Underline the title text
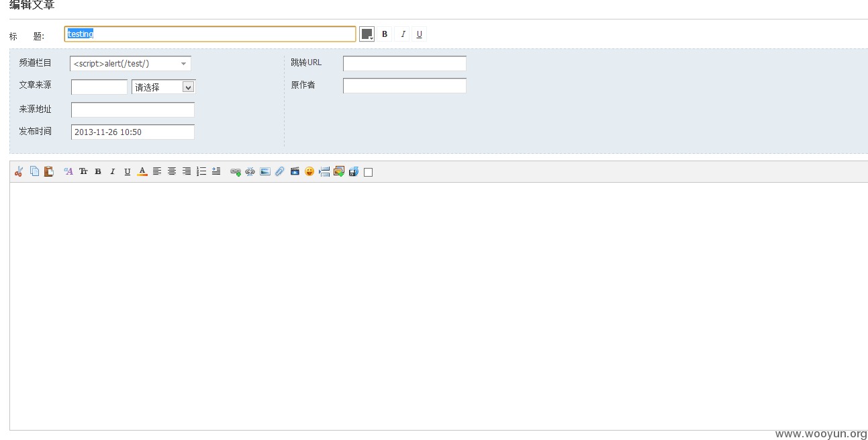 click(420, 34)
